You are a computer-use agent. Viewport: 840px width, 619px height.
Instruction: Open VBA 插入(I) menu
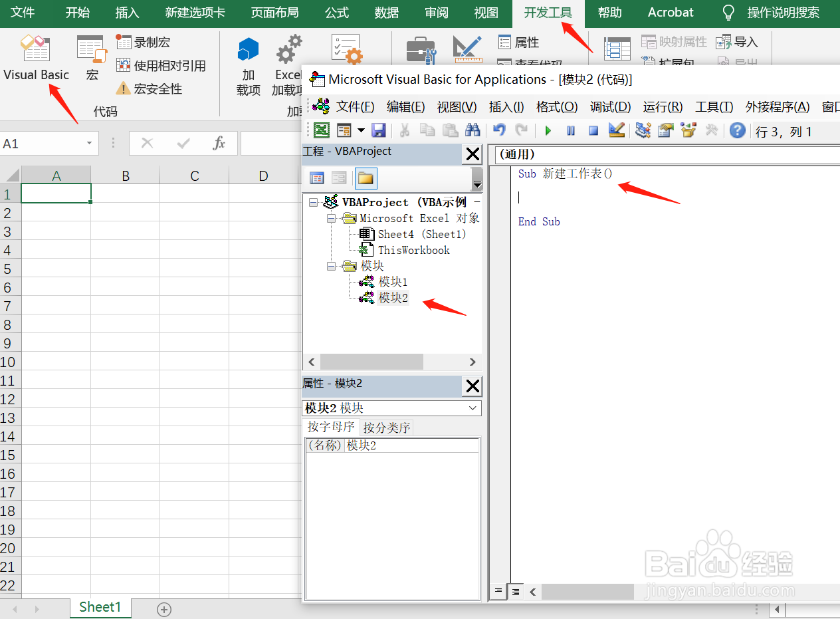coord(506,107)
